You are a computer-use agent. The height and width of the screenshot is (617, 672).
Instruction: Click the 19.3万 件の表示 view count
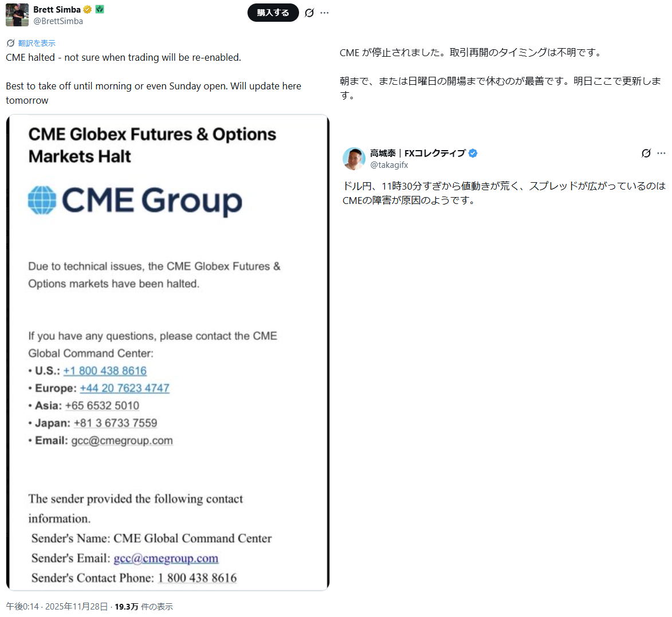click(143, 607)
